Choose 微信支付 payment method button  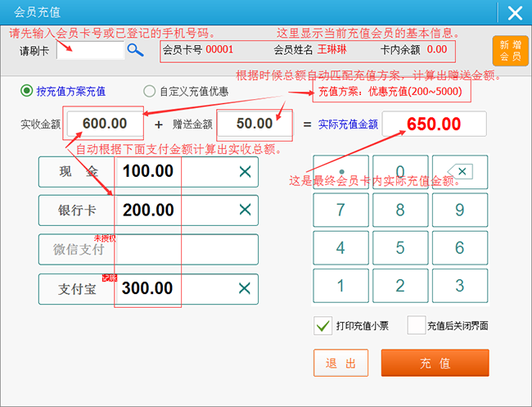point(78,250)
